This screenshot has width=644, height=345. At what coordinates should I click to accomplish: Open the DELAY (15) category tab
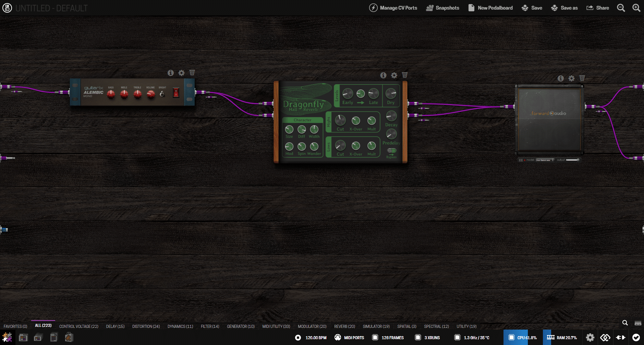coord(115,326)
